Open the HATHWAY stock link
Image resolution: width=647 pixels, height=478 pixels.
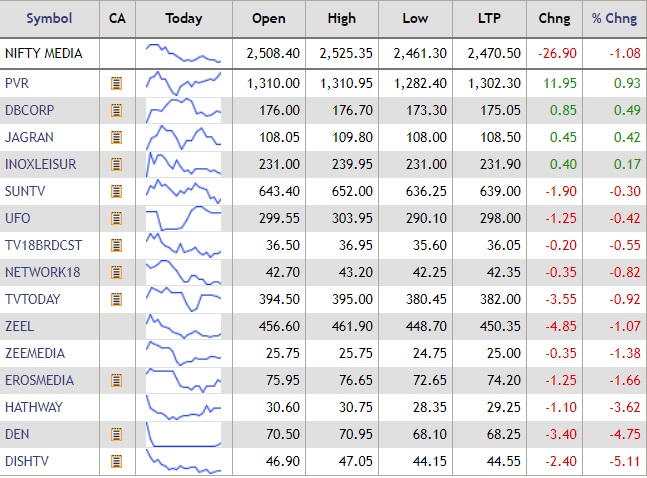coord(33,407)
